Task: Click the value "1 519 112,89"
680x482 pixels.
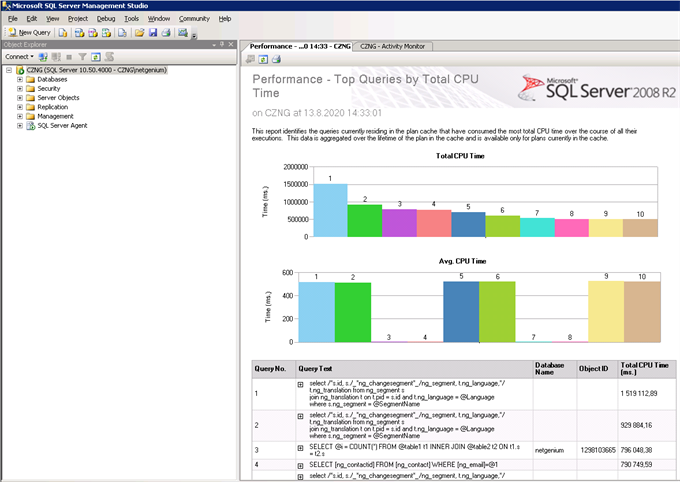Action: [639, 393]
